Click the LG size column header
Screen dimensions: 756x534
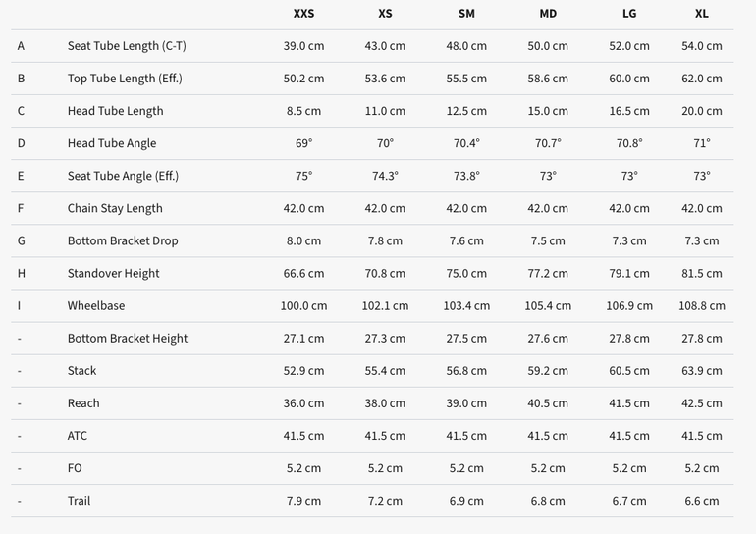[x=629, y=14]
